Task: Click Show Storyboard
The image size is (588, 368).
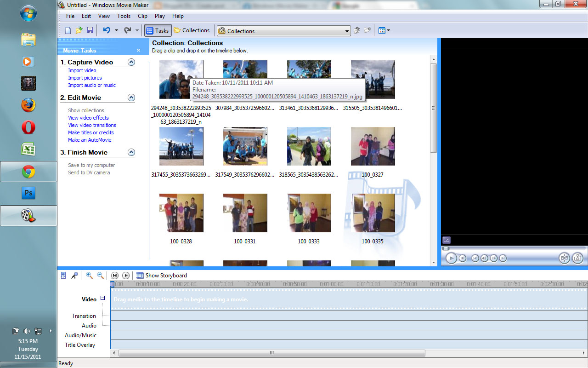Action: (162, 276)
